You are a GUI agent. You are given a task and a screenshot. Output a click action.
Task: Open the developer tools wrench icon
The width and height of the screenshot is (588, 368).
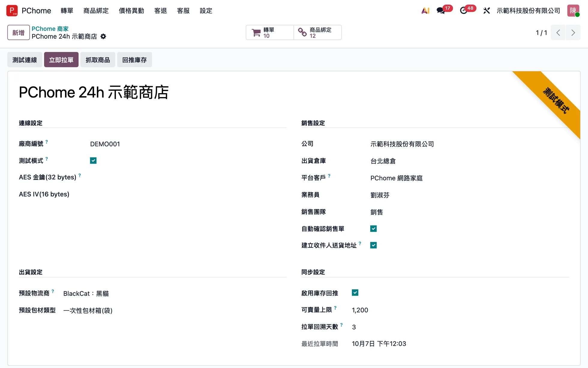(487, 11)
